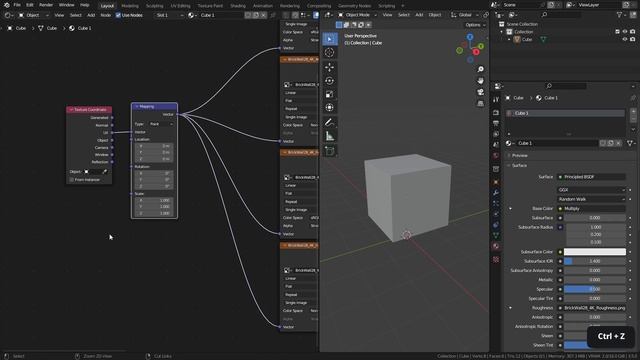The height and width of the screenshot is (360, 640).
Task: Open the Tool properties tab
Action: click(x=496, y=100)
